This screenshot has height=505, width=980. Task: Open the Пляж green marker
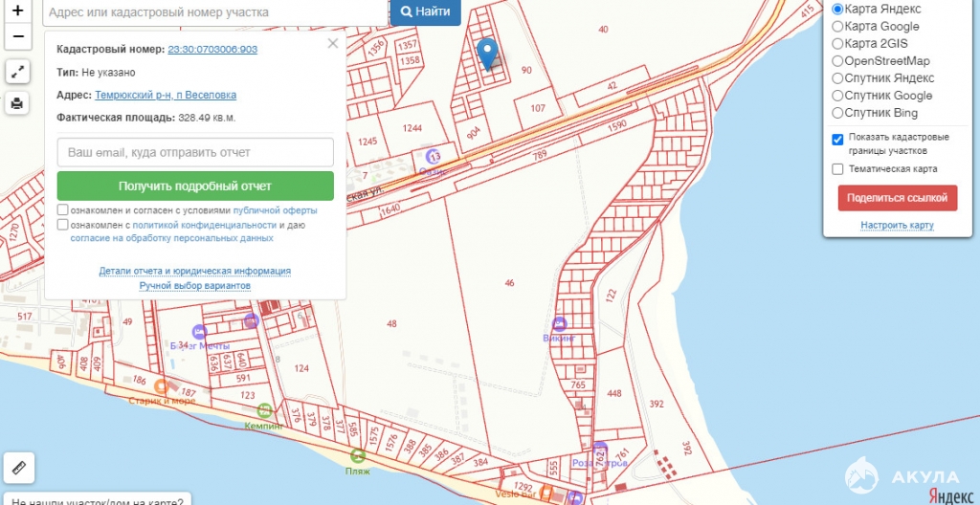(x=358, y=455)
